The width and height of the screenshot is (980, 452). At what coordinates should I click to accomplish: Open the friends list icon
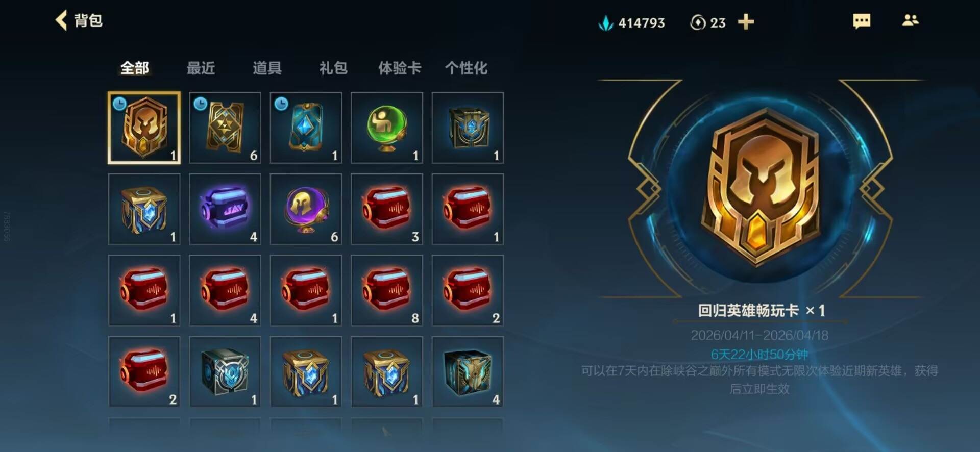coord(911,20)
